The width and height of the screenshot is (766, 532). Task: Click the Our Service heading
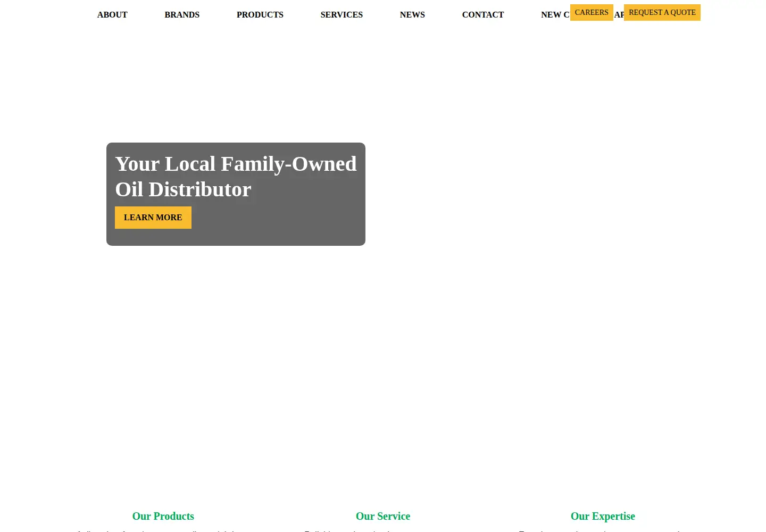pos(383,516)
